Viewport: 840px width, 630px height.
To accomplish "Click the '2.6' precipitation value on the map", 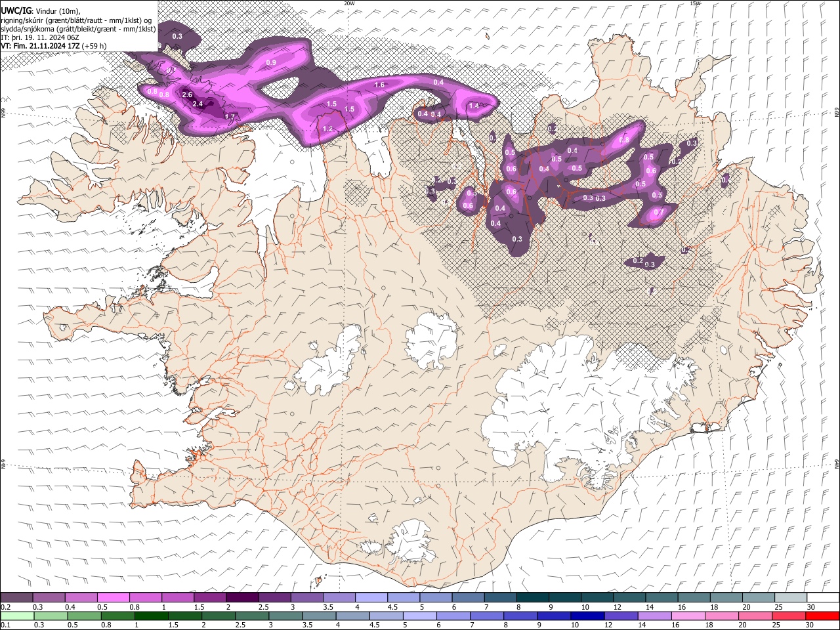I will [187, 94].
